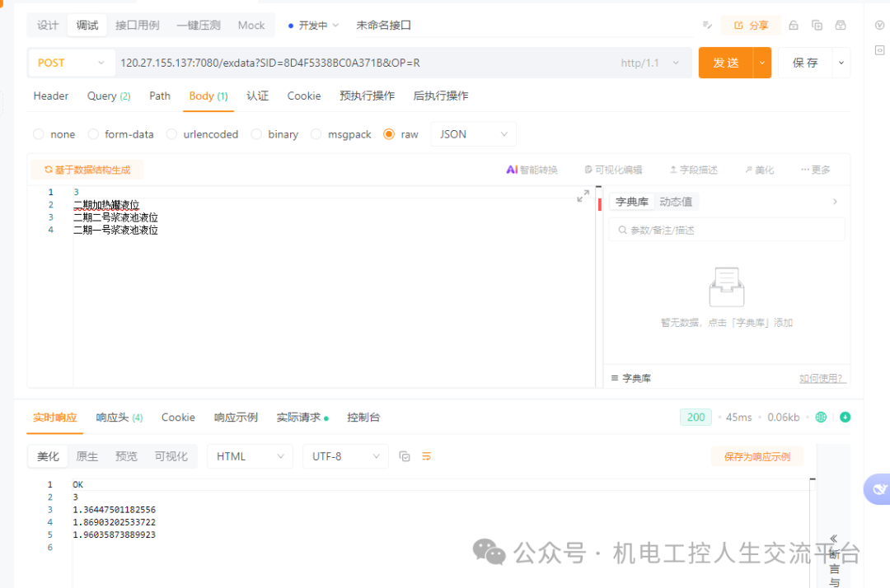The width and height of the screenshot is (890, 588).
Task: Open the Header tab
Action: click(50, 96)
